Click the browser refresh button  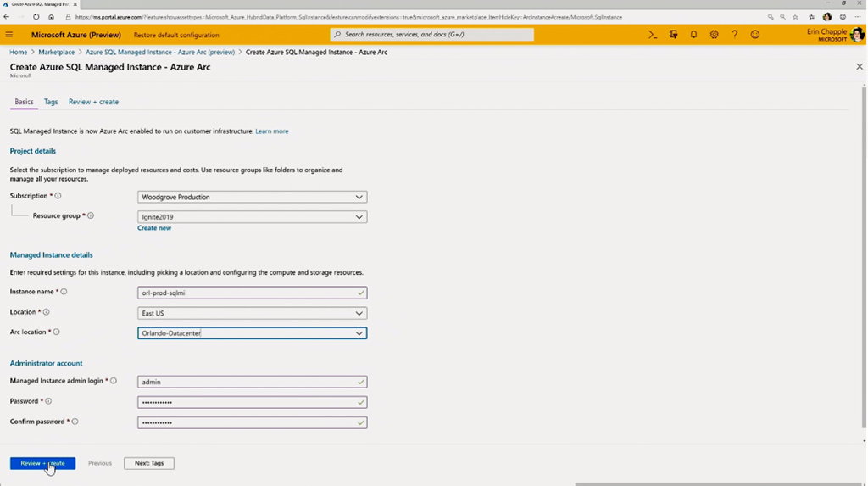(36, 17)
